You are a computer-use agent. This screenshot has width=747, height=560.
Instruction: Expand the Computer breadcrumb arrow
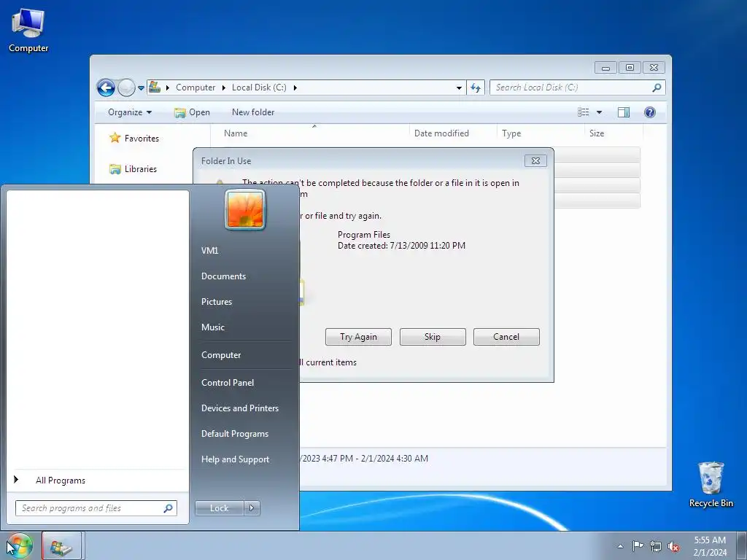point(223,87)
